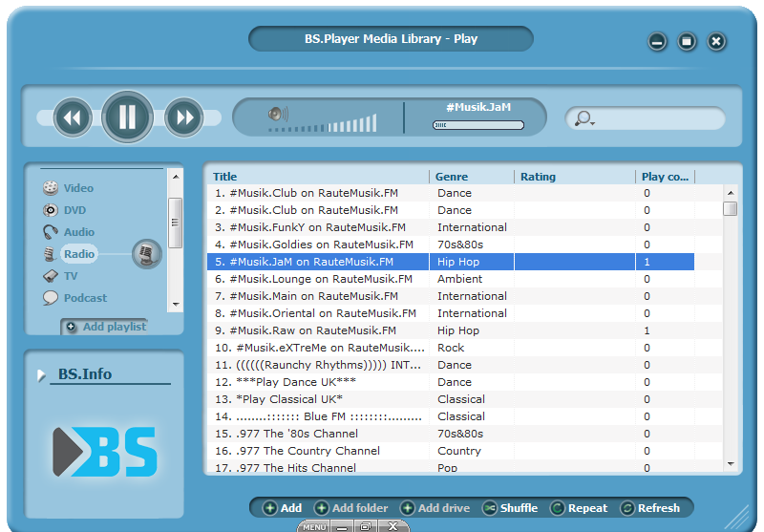Viewport: 764px width, 532px height.
Task: Mute audio using the speaker icon
Action: coord(278,114)
